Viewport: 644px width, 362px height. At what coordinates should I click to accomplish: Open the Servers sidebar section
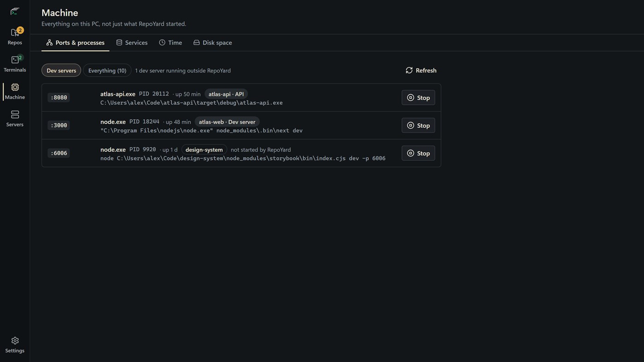[15, 119]
